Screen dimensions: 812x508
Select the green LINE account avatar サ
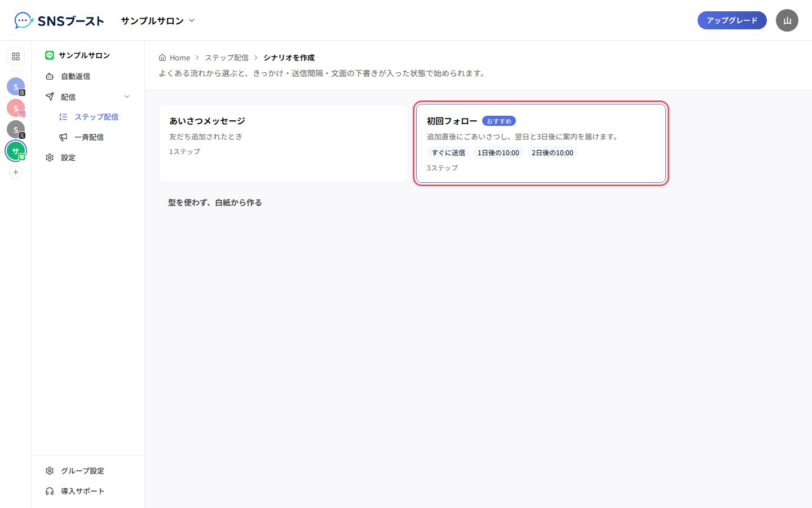tap(16, 151)
